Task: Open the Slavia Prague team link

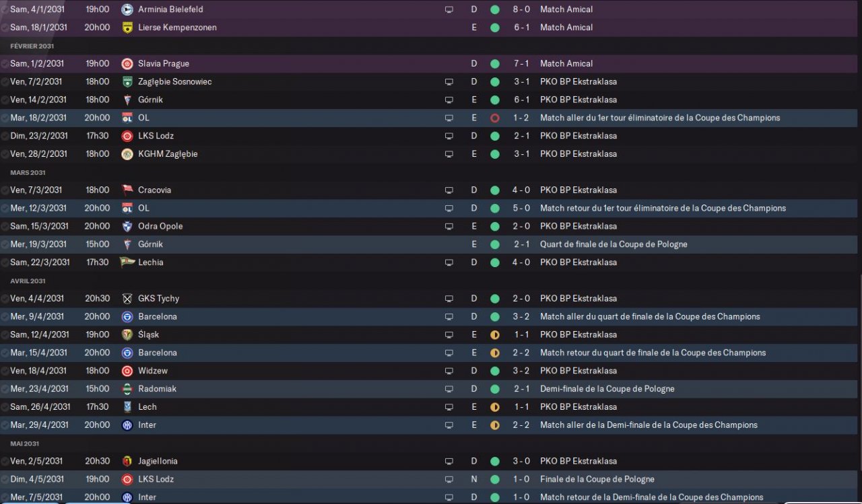Action: (164, 63)
